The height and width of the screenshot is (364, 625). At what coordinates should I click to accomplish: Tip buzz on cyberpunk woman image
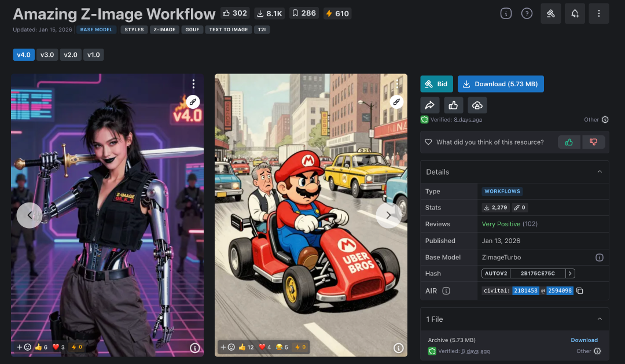[x=76, y=347]
